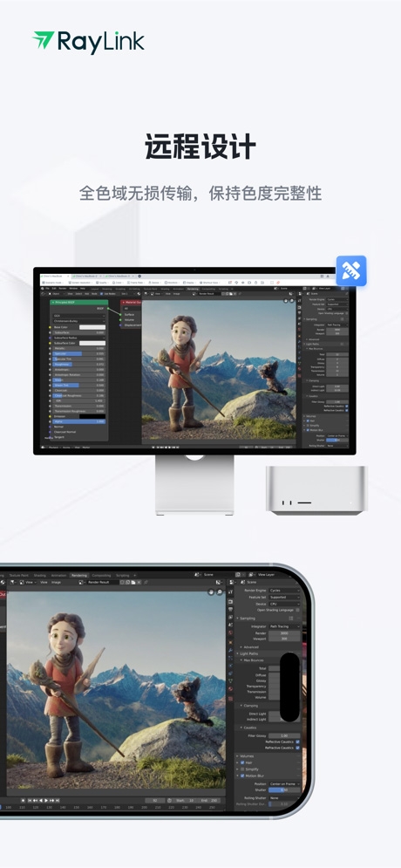The image size is (401, 868).
Task: Switch to the Scripting workspace tab on the phone
Action: pyautogui.click(x=123, y=575)
